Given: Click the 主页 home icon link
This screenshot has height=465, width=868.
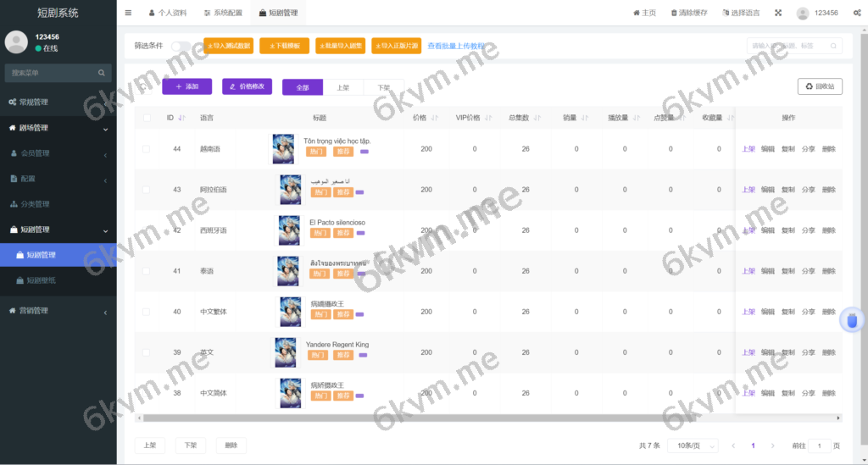Looking at the screenshot, I should click(x=644, y=13).
